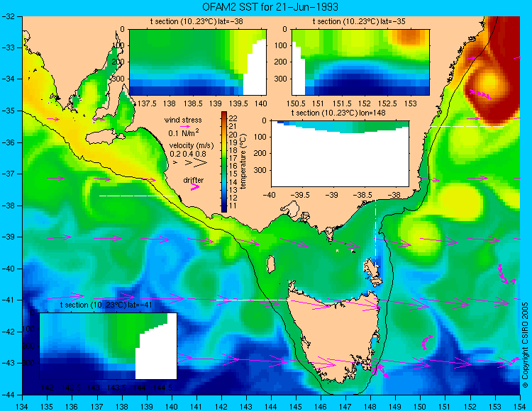The width and height of the screenshot is (532, 411).
Task: Select the 0.2 m/s velocity legend arrow
Action: [x=175, y=162]
